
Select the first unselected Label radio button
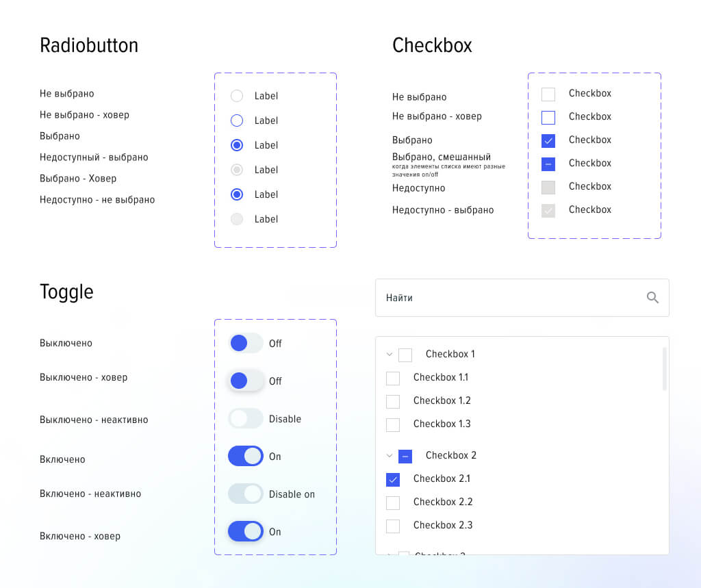(x=236, y=96)
